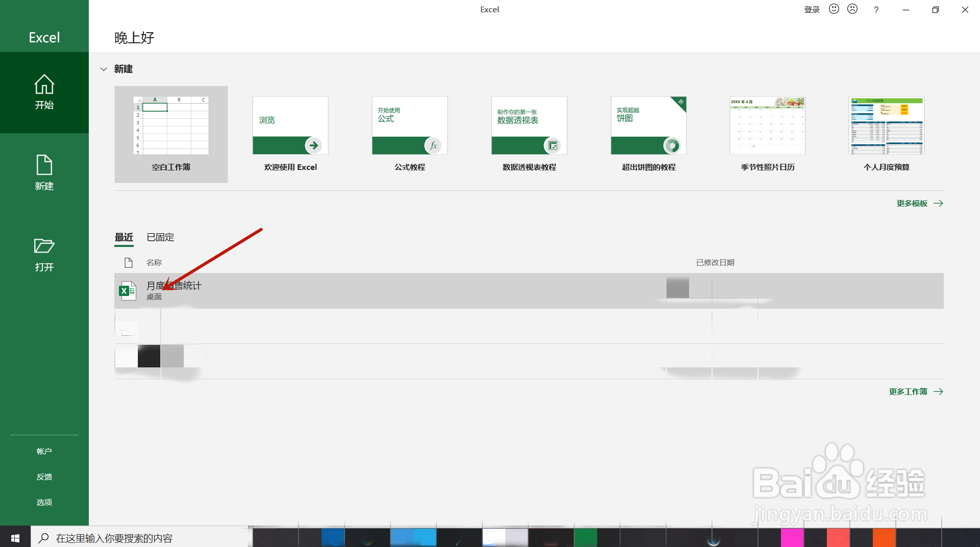Open the 月度销售统计 recent workbook
This screenshot has width=980, height=547.
pyautogui.click(x=529, y=291)
